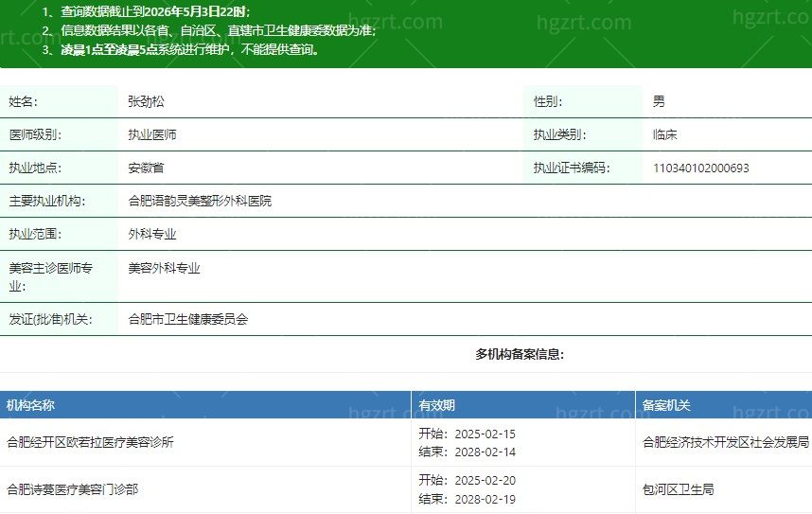
Task: Click the 性别 label
Action: [x=548, y=101]
